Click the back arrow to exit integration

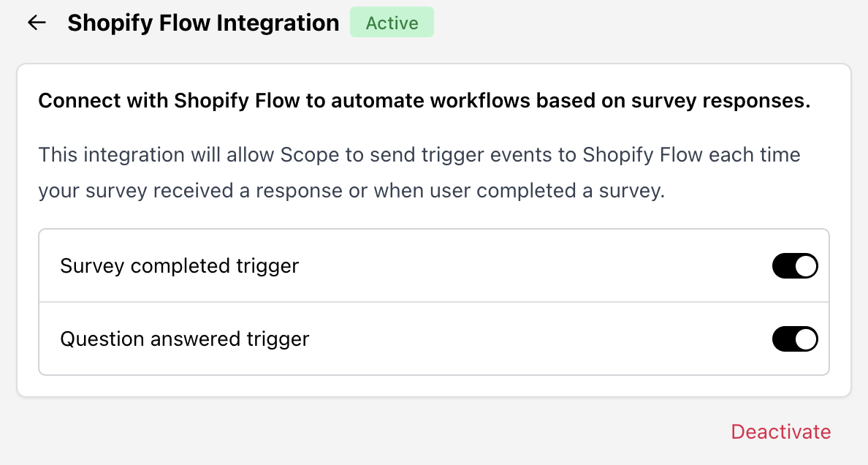35,23
